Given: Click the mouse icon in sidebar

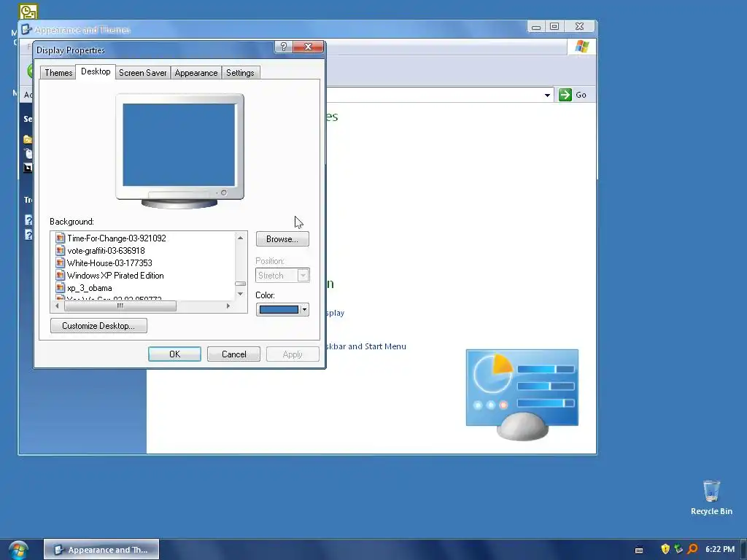Looking at the screenshot, I should tap(28, 153).
